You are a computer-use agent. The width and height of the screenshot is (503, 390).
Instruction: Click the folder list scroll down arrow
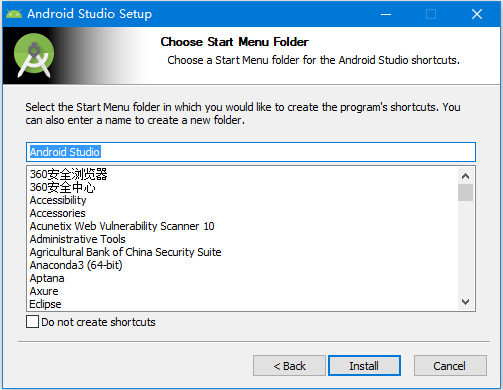[x=466, y=302]
